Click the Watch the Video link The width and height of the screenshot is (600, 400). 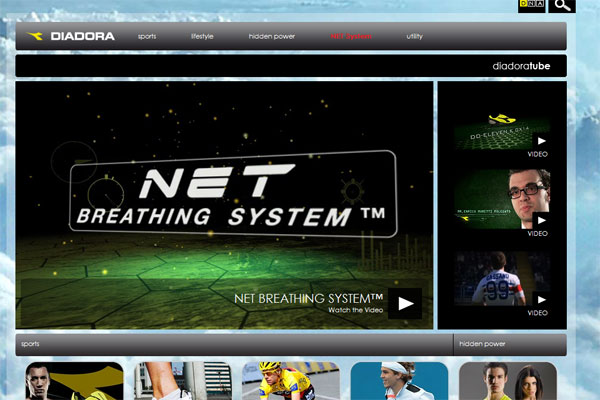[355, 310]
